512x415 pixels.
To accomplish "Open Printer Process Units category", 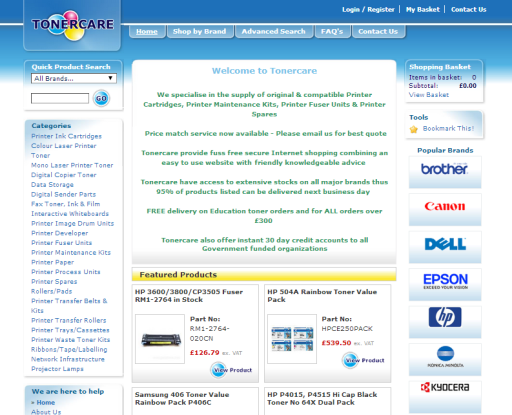I will (x=66, y=272).
